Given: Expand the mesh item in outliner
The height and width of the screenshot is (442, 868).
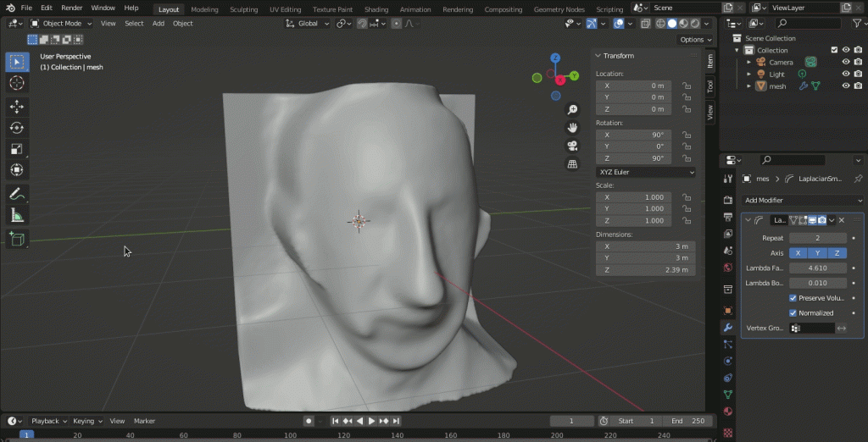Looking at the screenshot, I should coord(749,86).
